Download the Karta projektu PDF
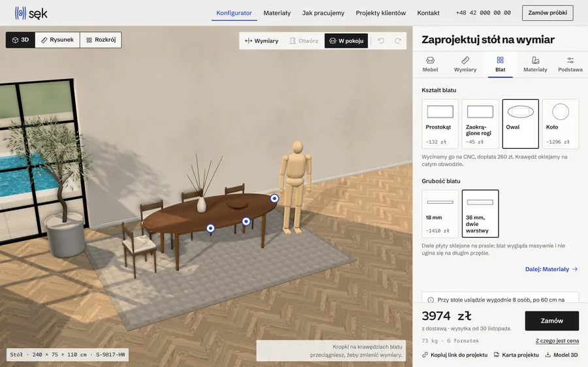The image size is (588, 367). point(516,355)
